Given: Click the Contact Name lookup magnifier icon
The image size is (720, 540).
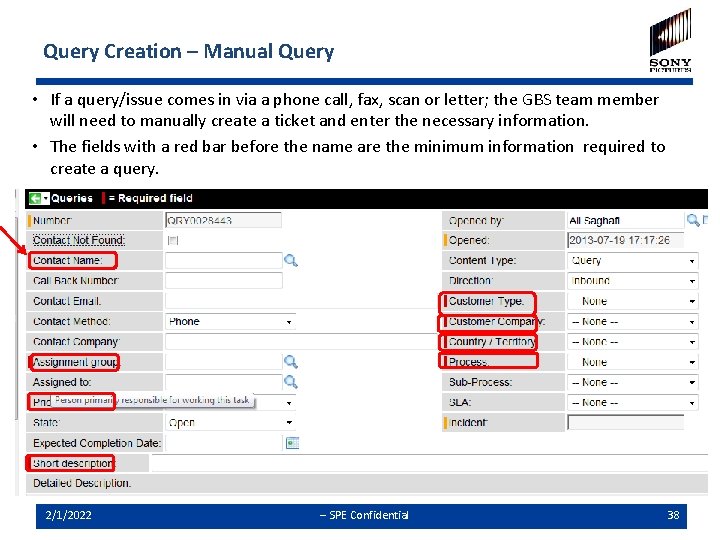Looking at the screenshot, I should (x=291, y=261).
